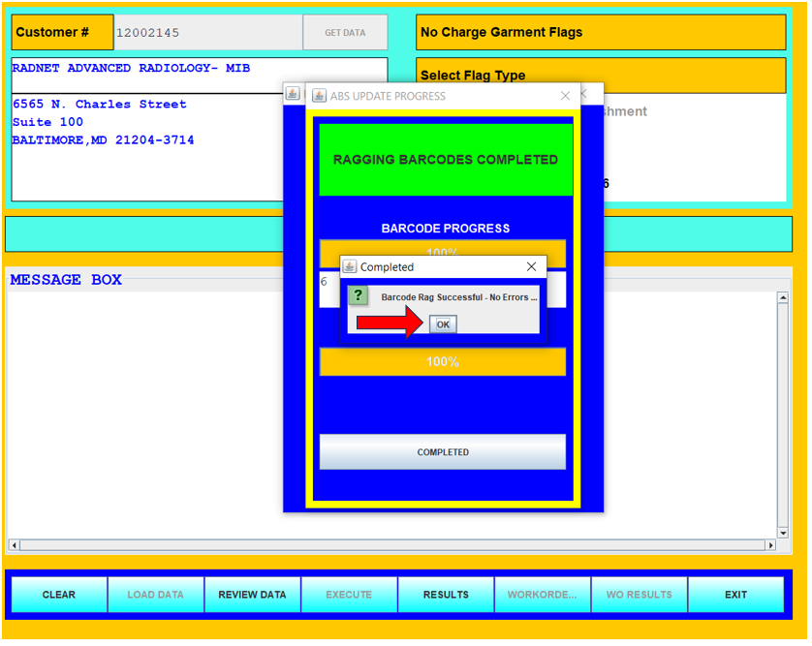This screenshot has width=812, height=646.
Task: Close the Completed dialog with X
Action: [x=533, y=267]
